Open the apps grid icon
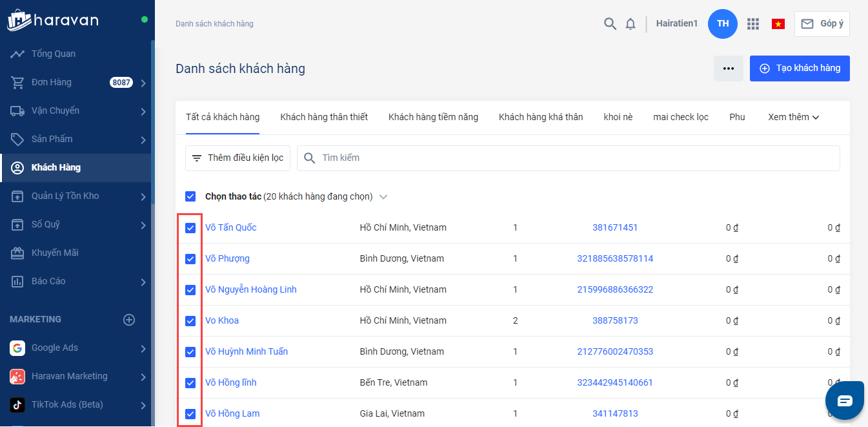 point(752,24)
